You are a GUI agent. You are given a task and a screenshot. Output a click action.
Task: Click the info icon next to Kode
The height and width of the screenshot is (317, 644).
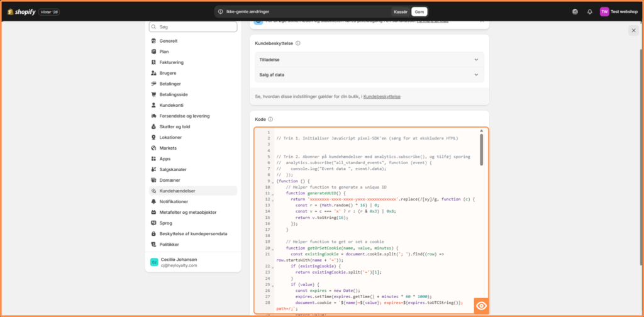coord(270,120)
